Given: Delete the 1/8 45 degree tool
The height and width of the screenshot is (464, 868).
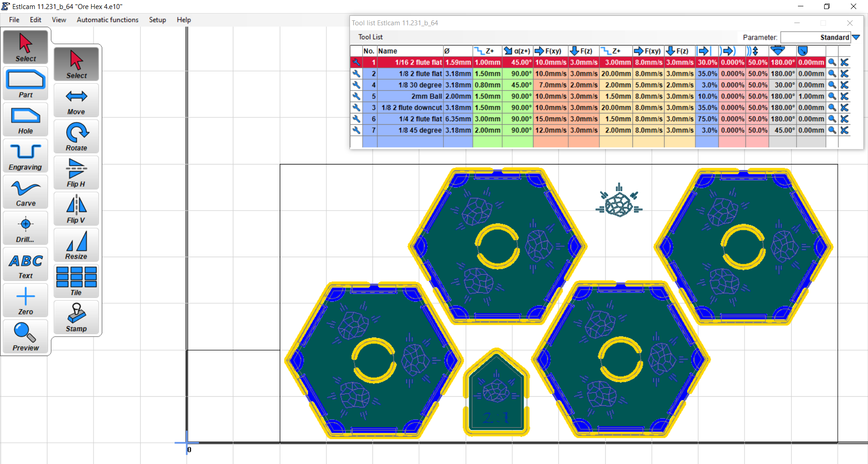Looking at the screenshot, I should click(x=844, y=130).
